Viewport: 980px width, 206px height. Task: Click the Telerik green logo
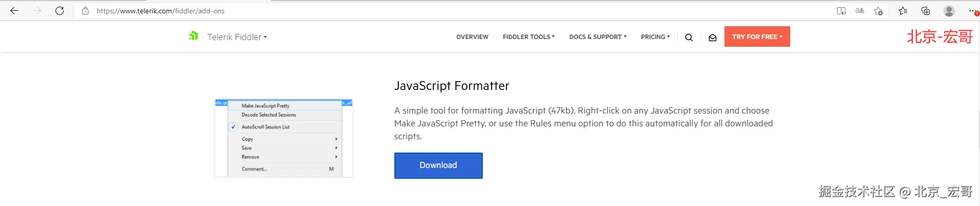pyautogui.click(x=193, y=36)
